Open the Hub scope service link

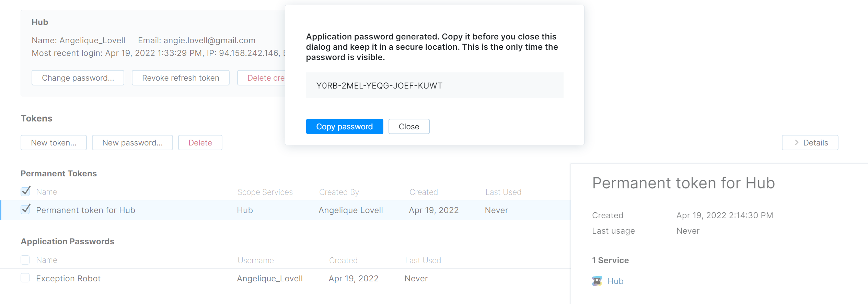[x=244, y=210]
